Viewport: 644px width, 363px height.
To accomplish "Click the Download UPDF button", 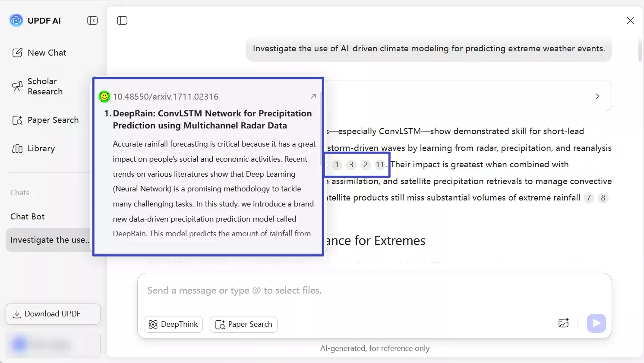I will (53, 314).
